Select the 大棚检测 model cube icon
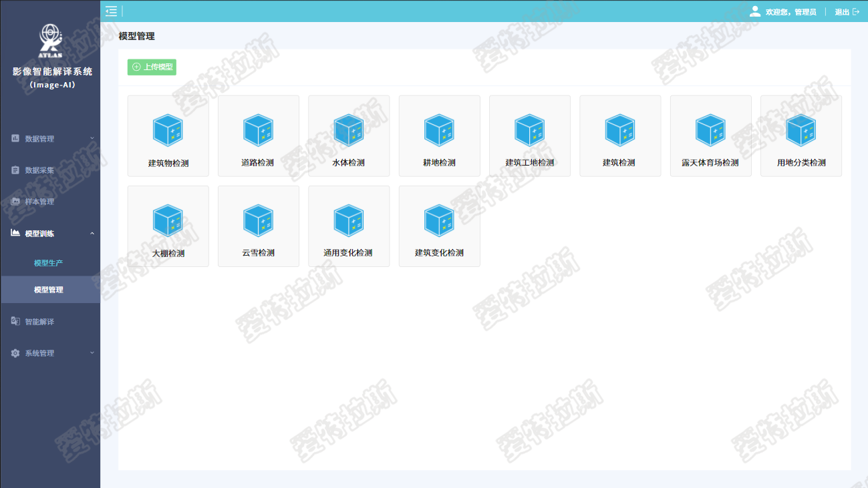 (x=168, y=220)
